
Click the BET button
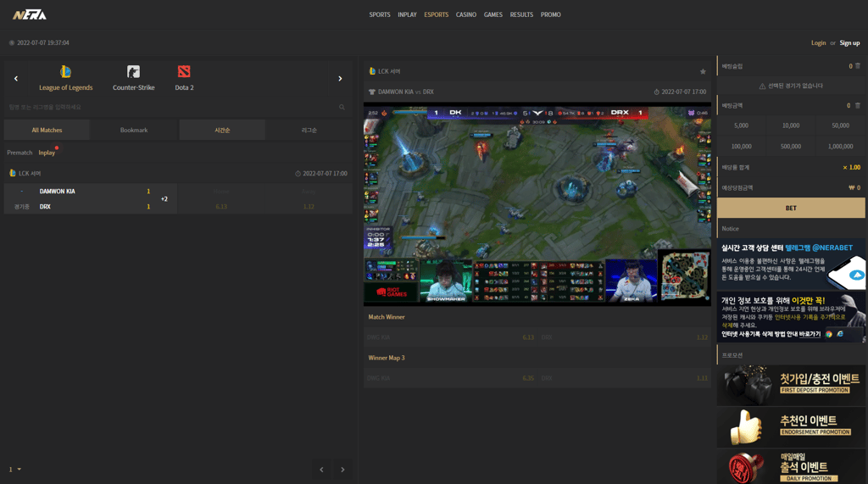click(x=791, y=209)
